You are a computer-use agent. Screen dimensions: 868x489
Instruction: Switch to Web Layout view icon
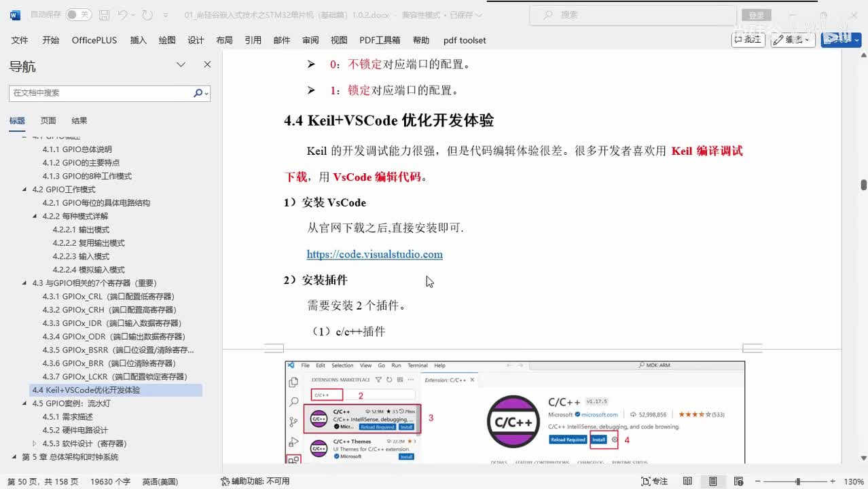coord(739,482)
